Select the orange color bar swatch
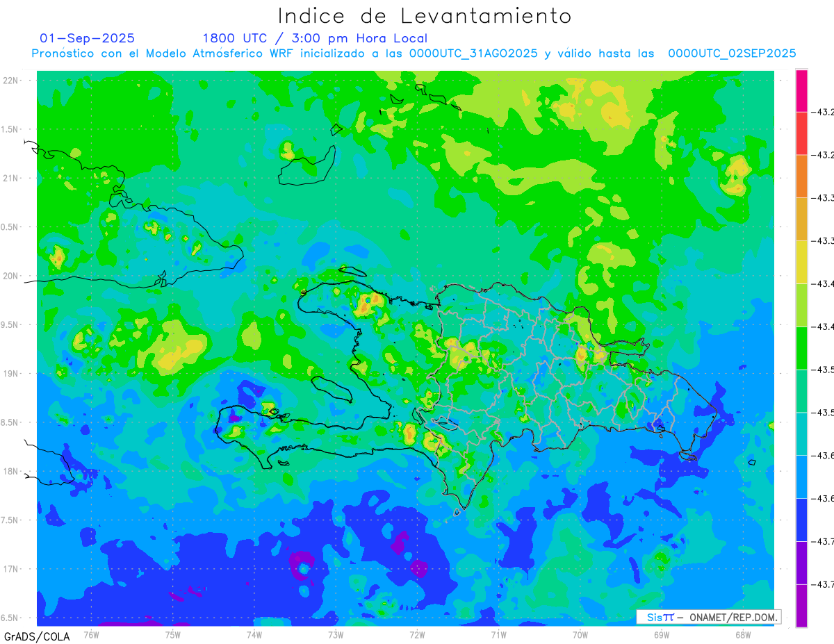 pyautogui.click(x=801, y=176)
